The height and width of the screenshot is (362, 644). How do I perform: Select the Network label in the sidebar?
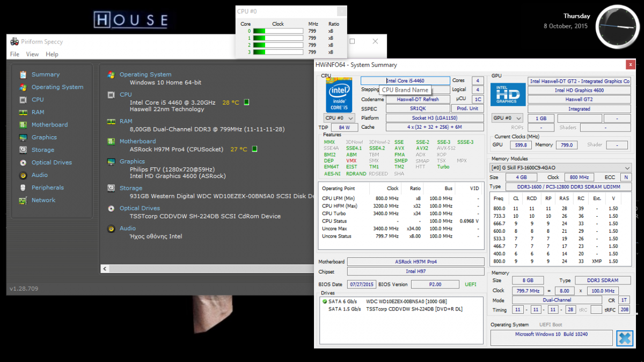[x=43, y=201]
